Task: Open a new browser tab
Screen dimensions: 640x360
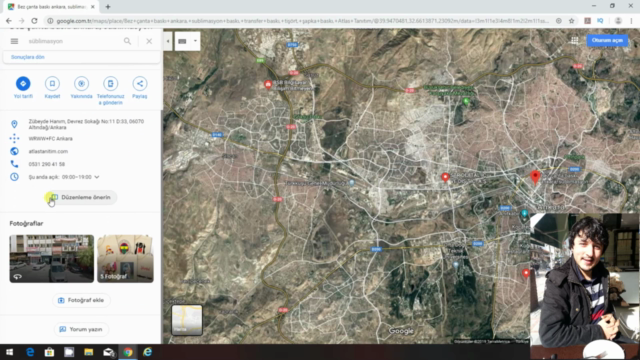Action: [108, 7]
